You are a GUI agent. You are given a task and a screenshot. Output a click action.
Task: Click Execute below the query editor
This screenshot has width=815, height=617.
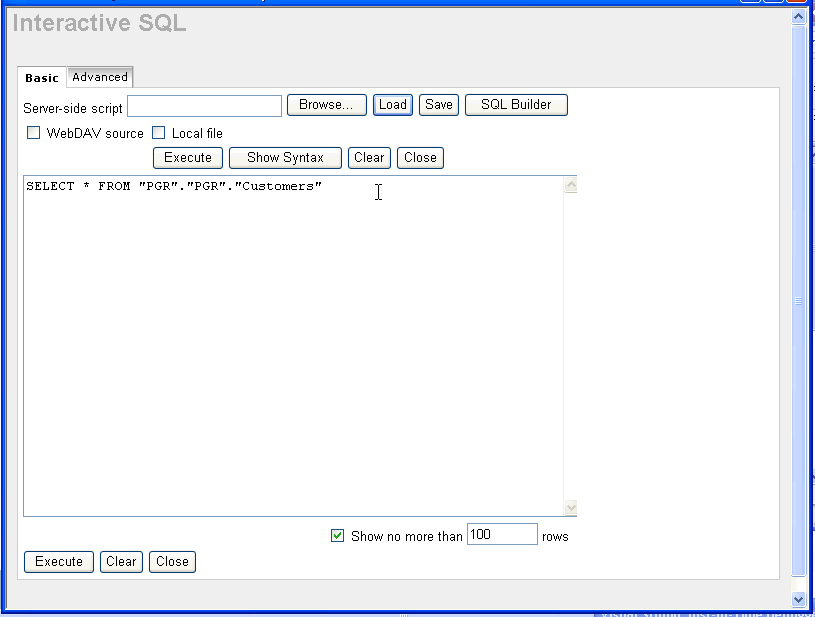59,562
